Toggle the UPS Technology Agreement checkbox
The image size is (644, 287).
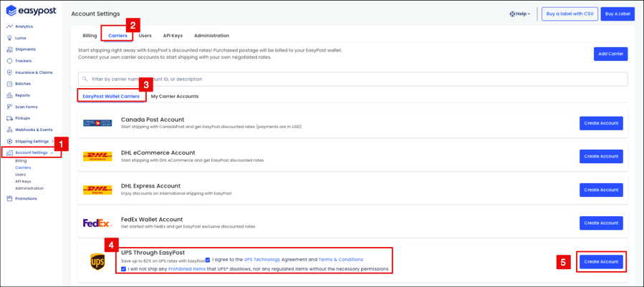click(208, 260)
